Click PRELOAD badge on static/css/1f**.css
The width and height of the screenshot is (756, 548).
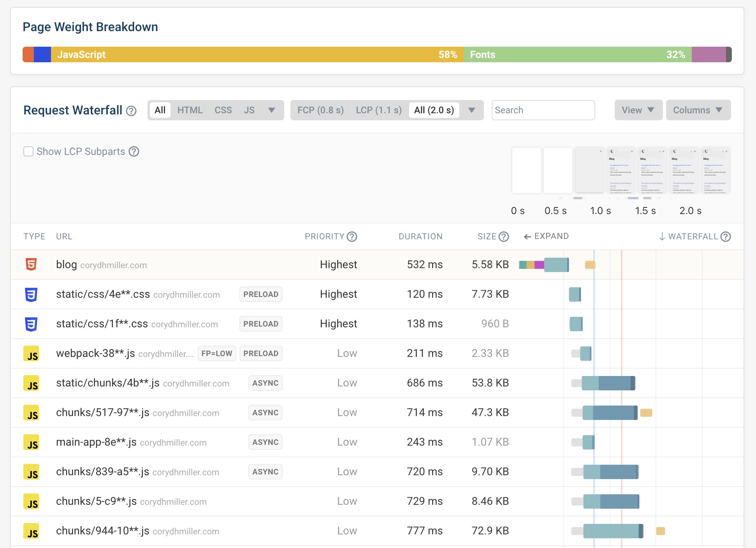(x=261, y=324)
